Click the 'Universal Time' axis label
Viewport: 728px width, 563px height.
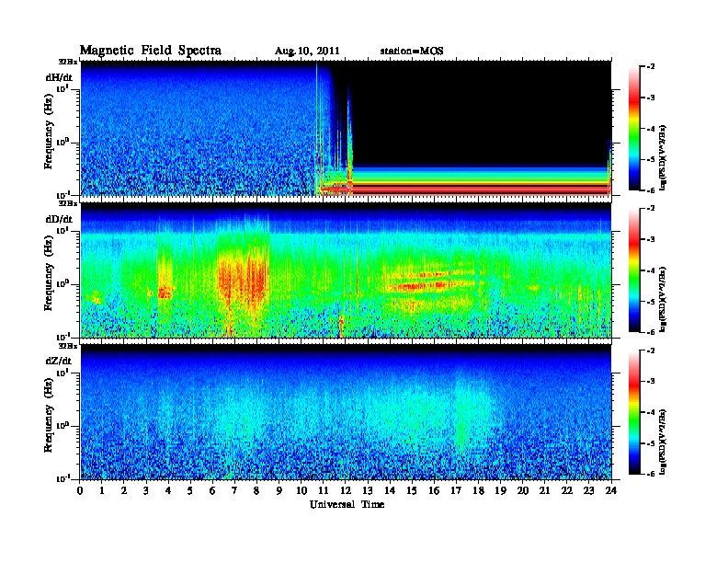click(347, 504)
